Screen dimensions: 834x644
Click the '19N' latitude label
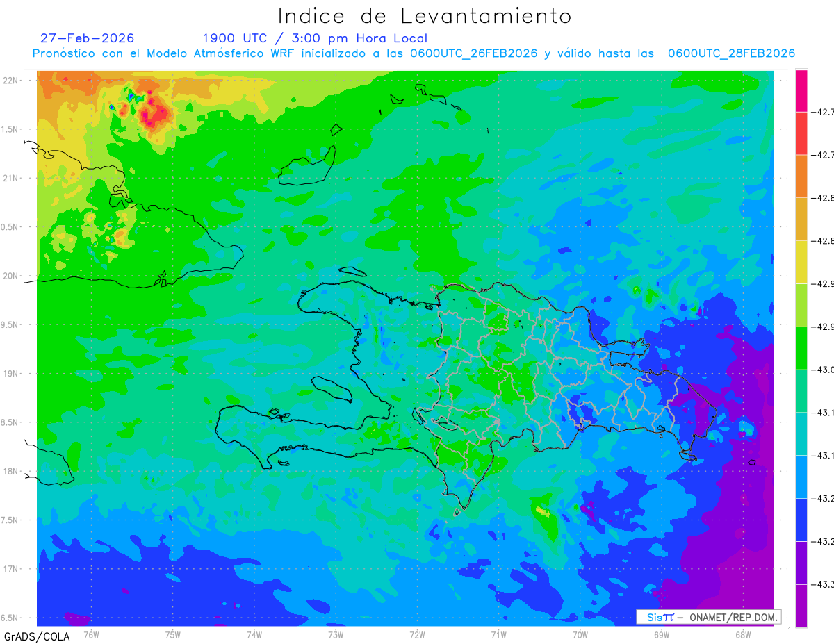tap(11, 374)
